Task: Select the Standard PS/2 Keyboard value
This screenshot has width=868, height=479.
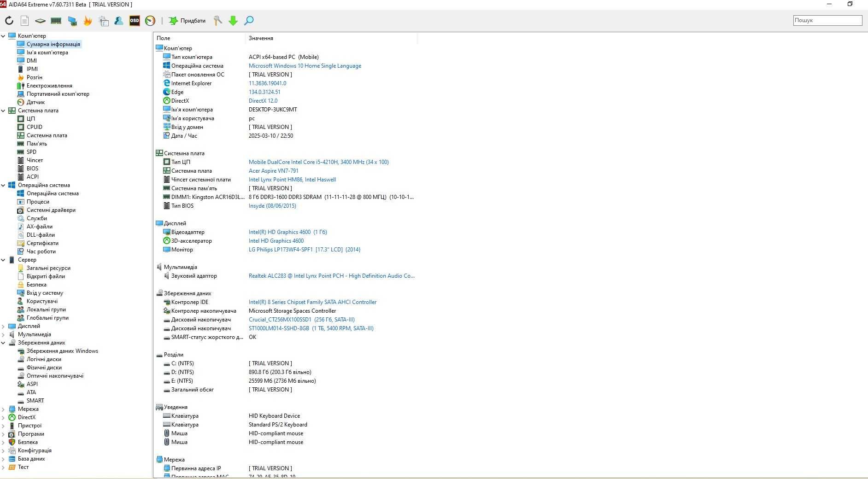Action: [278, 425]
